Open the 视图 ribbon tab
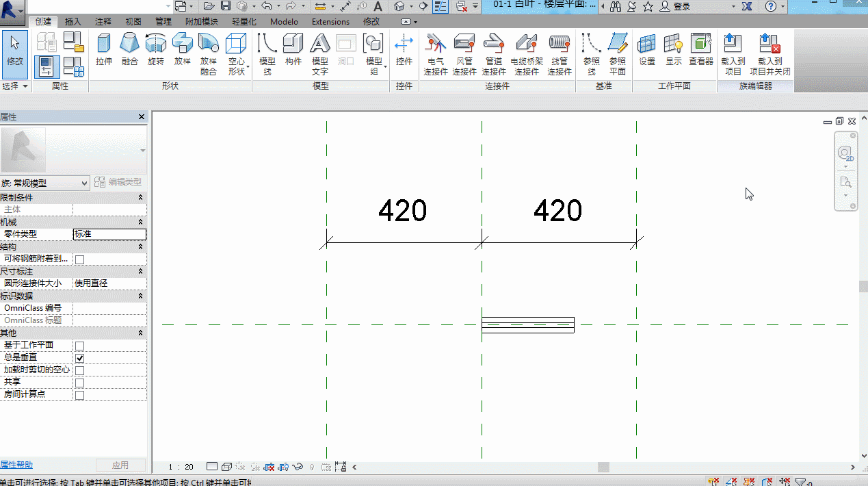This screenshot has height=486, width=868. point(133,22)
